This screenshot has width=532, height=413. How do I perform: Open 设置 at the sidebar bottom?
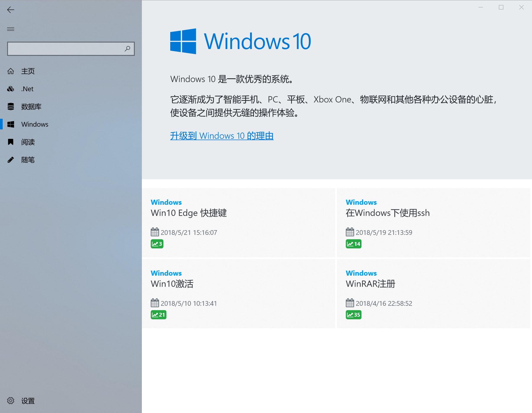coord(71,401)
